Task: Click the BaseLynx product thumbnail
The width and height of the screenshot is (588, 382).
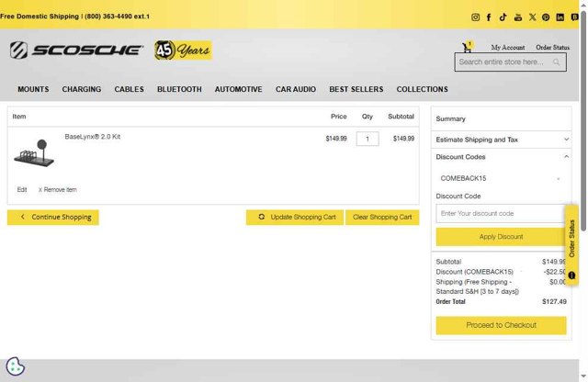Action: click(x=34, y=153)
